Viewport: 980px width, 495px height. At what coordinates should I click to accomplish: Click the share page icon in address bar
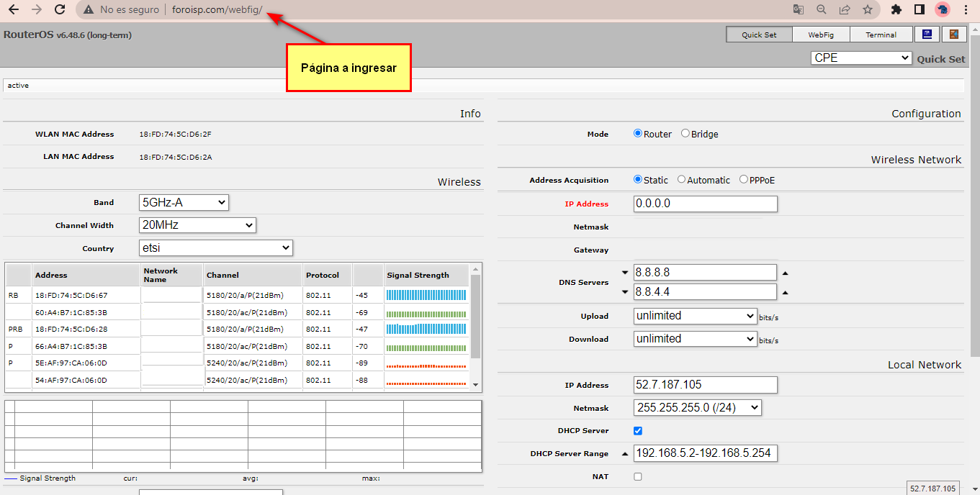(x=845, y=9)
